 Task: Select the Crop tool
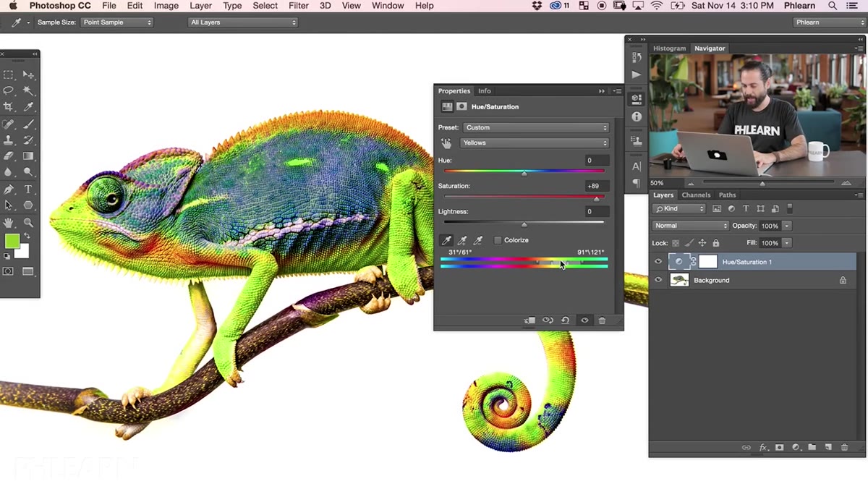9,107
